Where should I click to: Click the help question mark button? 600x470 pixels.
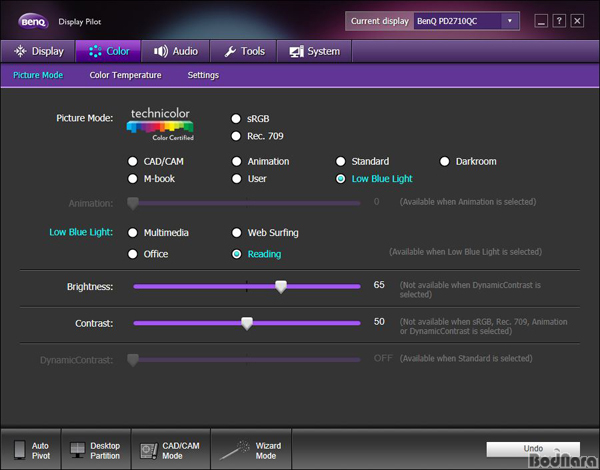559,21
